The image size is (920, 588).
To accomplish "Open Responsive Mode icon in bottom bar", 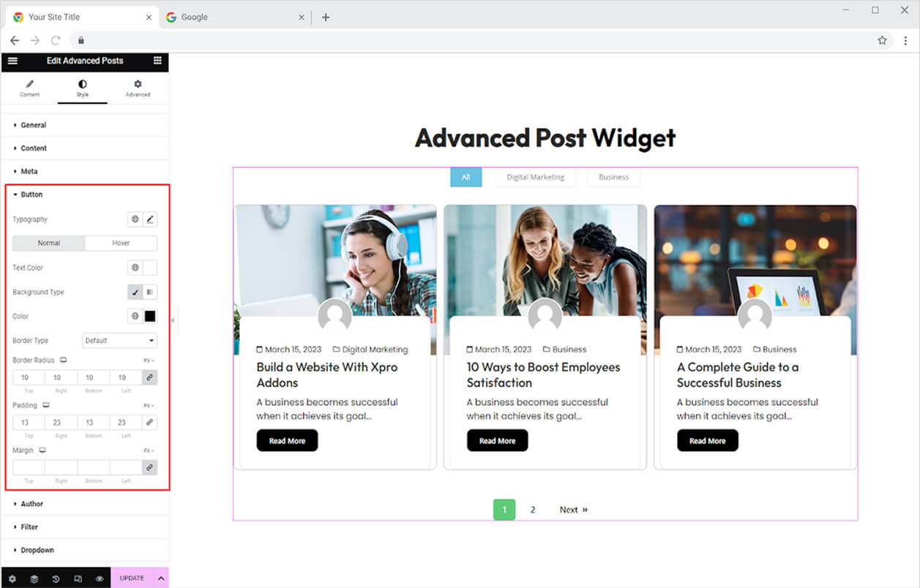I will click(78, 578).
